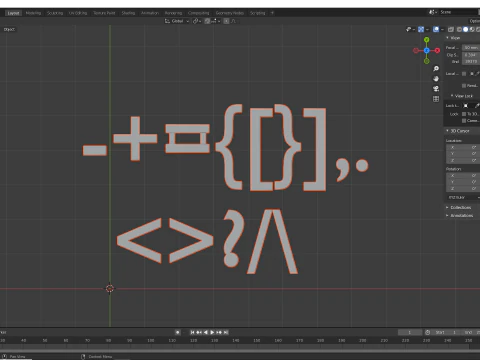Click the Local Camera eyedropper icon
The image size is (480, 360).
[x=477, y=74]
